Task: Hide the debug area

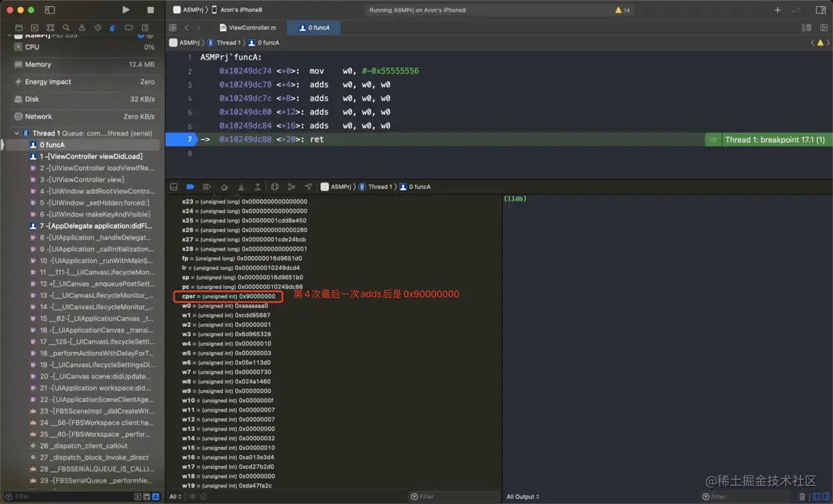Action: (174, 187)
